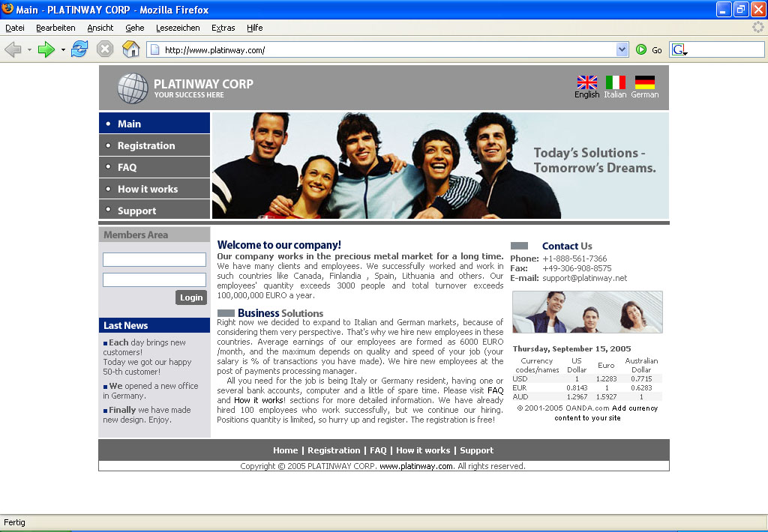Click the Platinway globe logo
The width and height of the screenshot is (768, 532).
(x=133, y=88)
